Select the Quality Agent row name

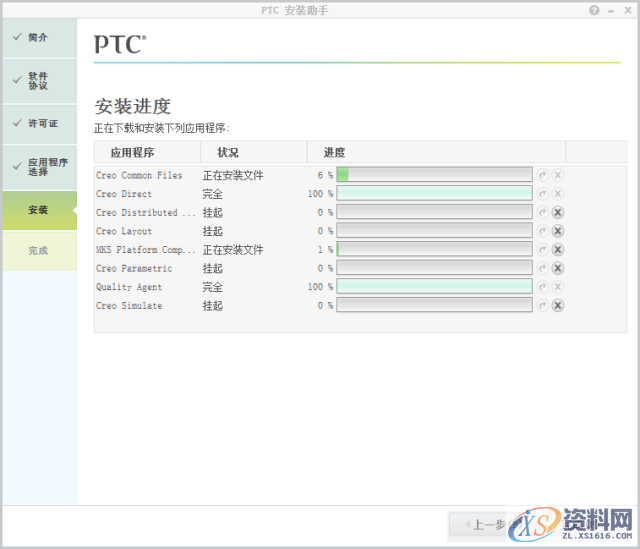129,287
